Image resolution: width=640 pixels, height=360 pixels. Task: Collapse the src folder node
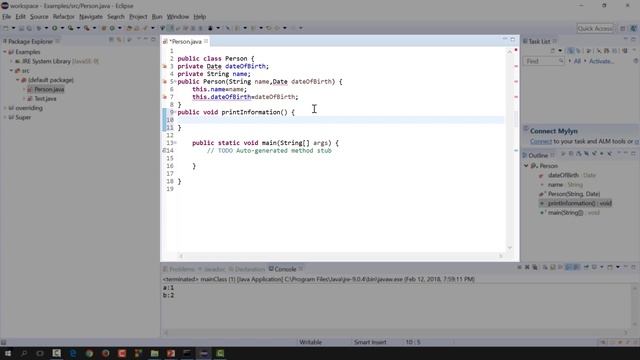11,71
